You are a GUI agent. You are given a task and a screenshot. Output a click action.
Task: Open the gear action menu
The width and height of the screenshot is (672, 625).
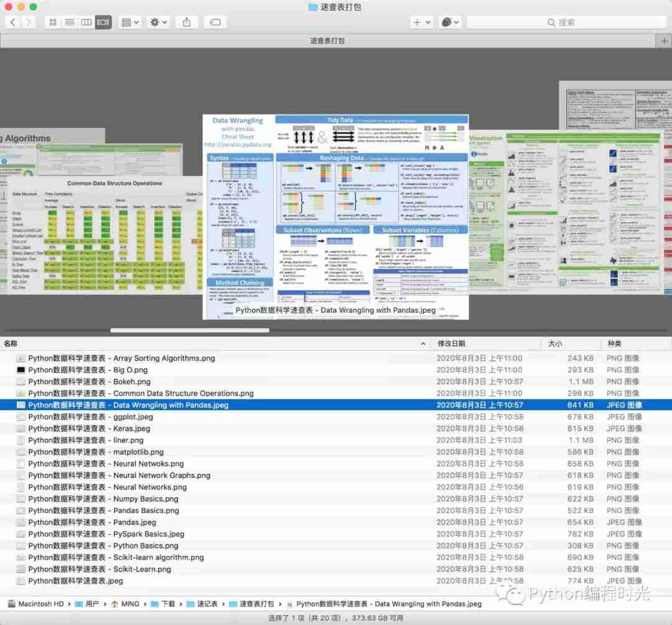(x=158, y=22)
